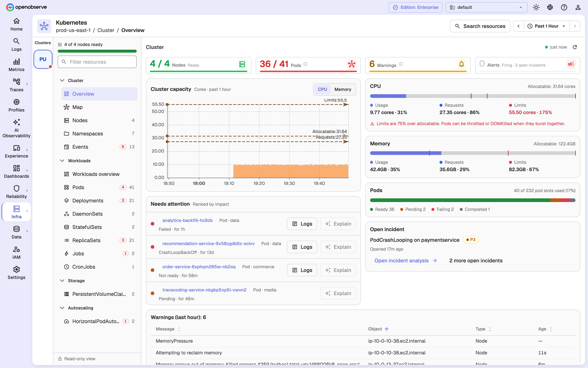Go to Metrics in the sidebar
This screenshot has width=588, height=368.
pos(16,65)
